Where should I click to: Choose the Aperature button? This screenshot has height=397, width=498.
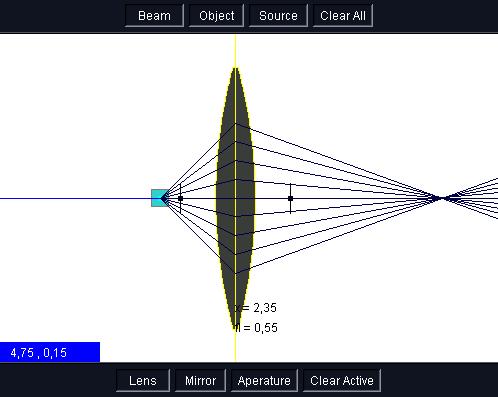pos(264,380)
